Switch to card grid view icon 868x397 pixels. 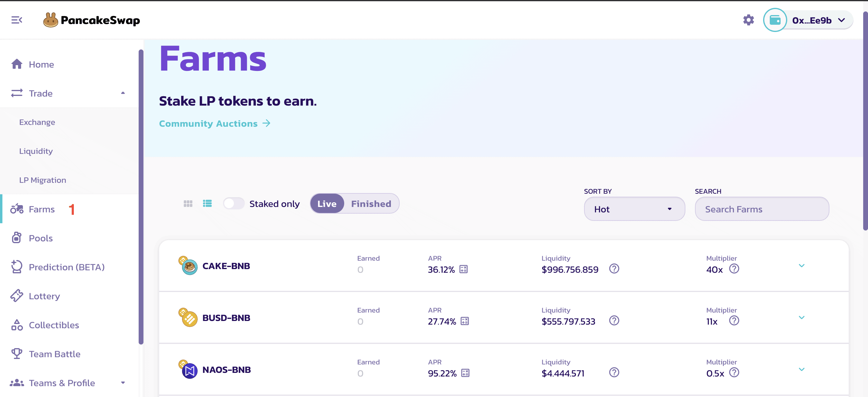click(188, 203)
